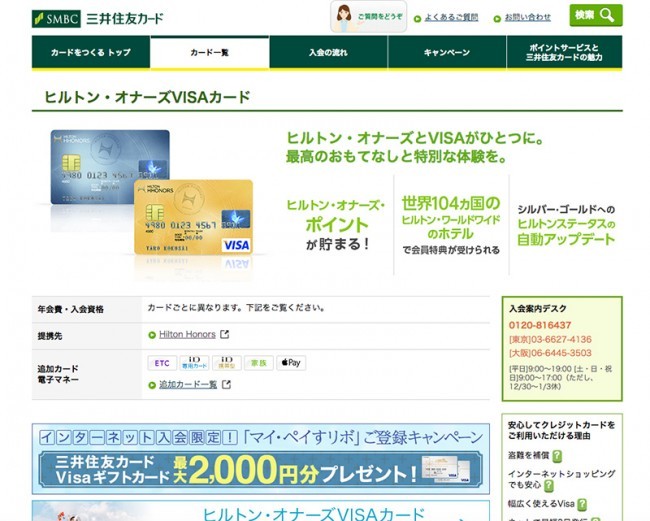Click the 提携先 row label
This screenshot has width=650, height=521.
pos(50,336)
